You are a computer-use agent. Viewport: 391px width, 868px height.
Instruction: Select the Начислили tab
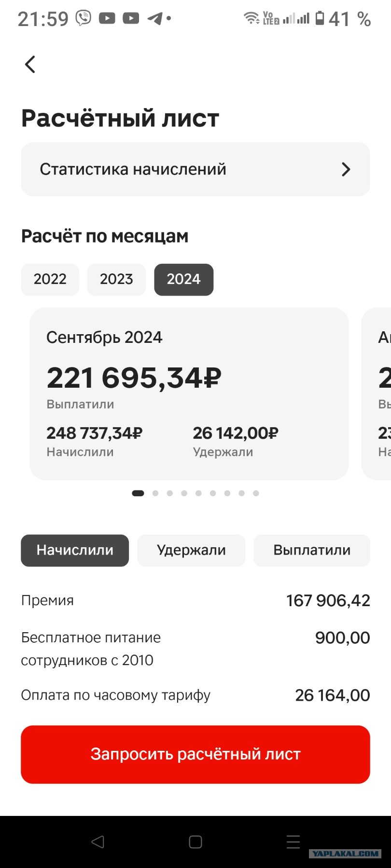pyautogui.click(x=75, y=550)
